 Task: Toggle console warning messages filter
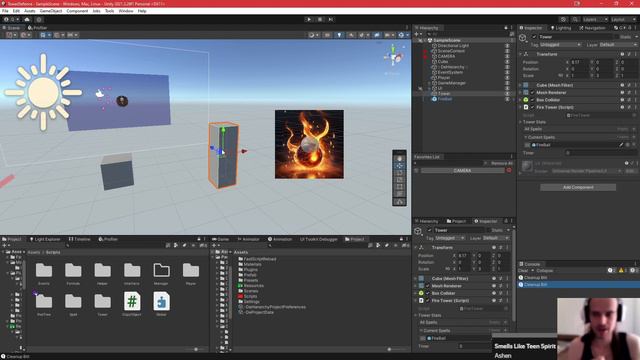(623, 270)
